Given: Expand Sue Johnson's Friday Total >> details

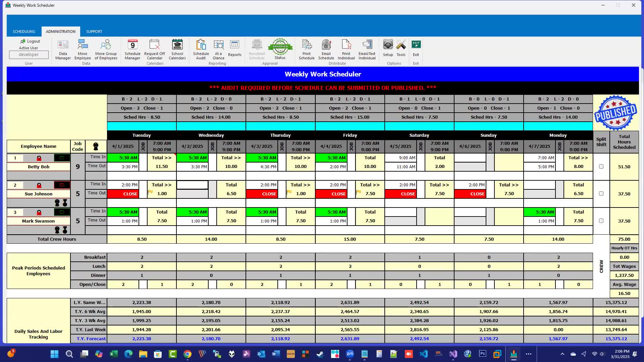Looking at the screenshot, I should point(370,185).
